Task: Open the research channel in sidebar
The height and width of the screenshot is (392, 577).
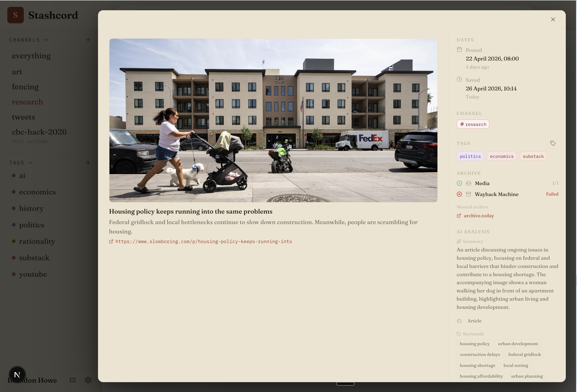Action: 28,102
